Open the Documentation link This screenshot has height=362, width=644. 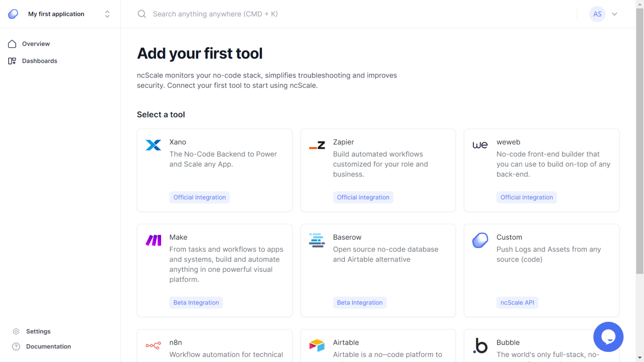[48, 346]
